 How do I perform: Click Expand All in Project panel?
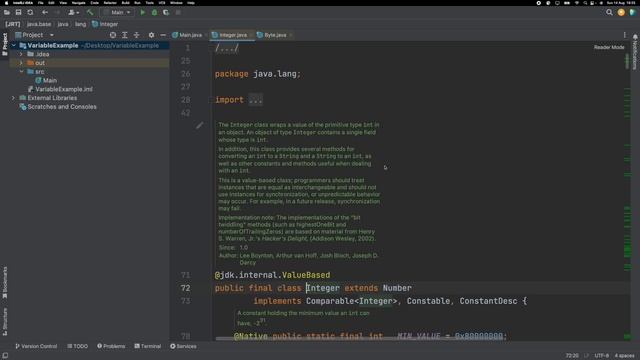124,35
